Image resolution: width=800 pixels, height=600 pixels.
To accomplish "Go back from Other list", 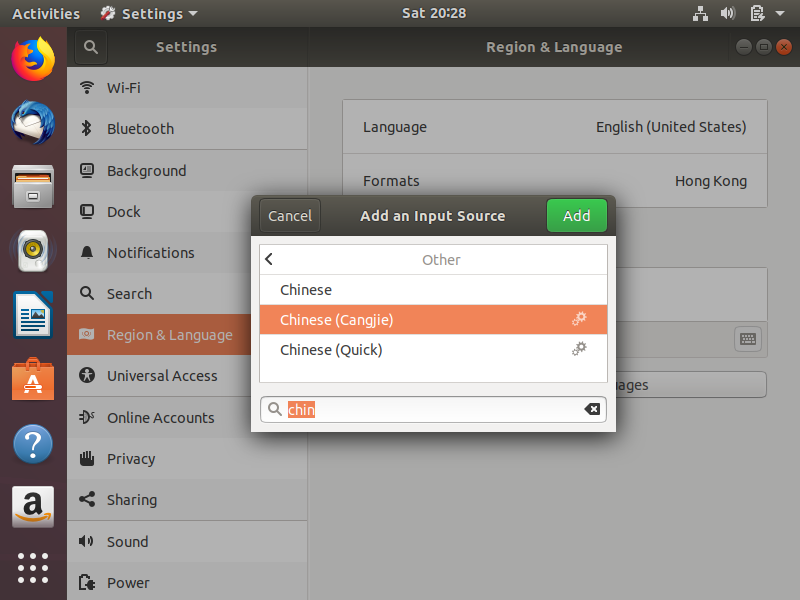I will 269,259.
